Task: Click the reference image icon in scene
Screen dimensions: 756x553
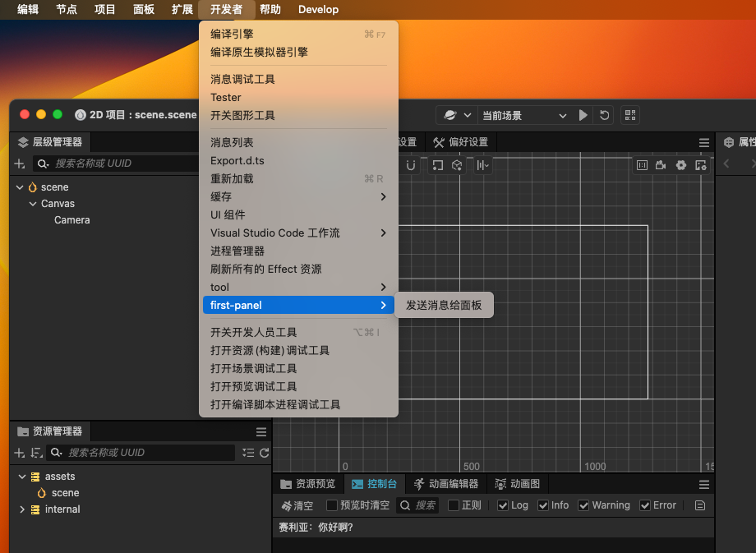Action: (x=643, y=165)
